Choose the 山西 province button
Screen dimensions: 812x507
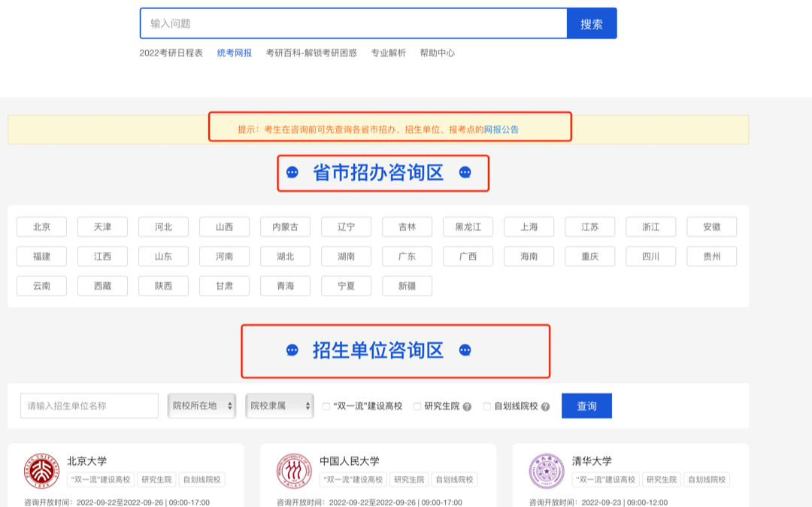(x=224, y=227)
